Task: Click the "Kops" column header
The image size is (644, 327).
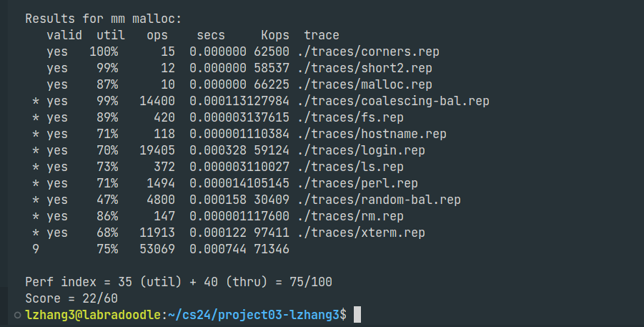Action: pos(275,35)
